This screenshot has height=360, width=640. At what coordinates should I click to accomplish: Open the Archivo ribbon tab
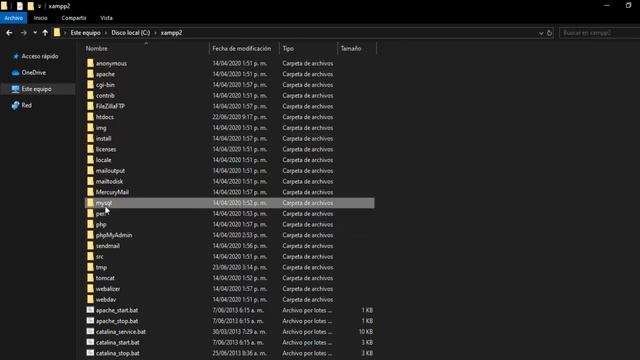point(13,18)
